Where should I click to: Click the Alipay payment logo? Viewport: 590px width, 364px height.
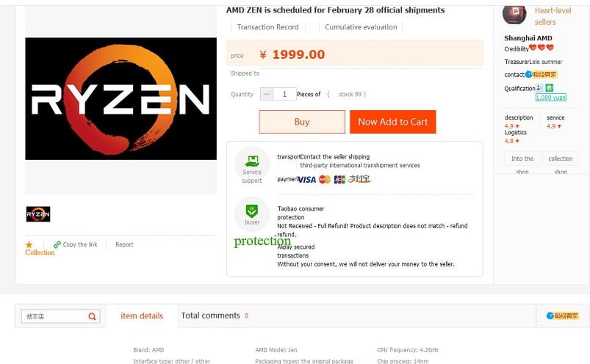(x=359, y=179)
